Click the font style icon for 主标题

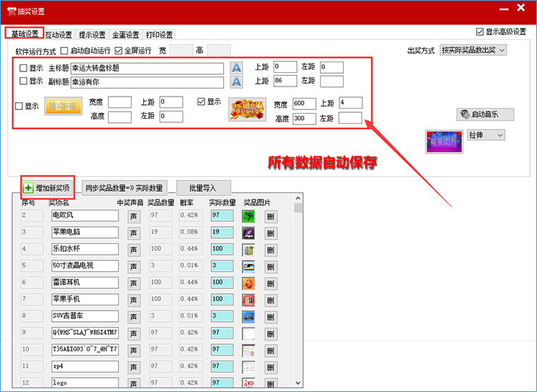pos(236,68)
